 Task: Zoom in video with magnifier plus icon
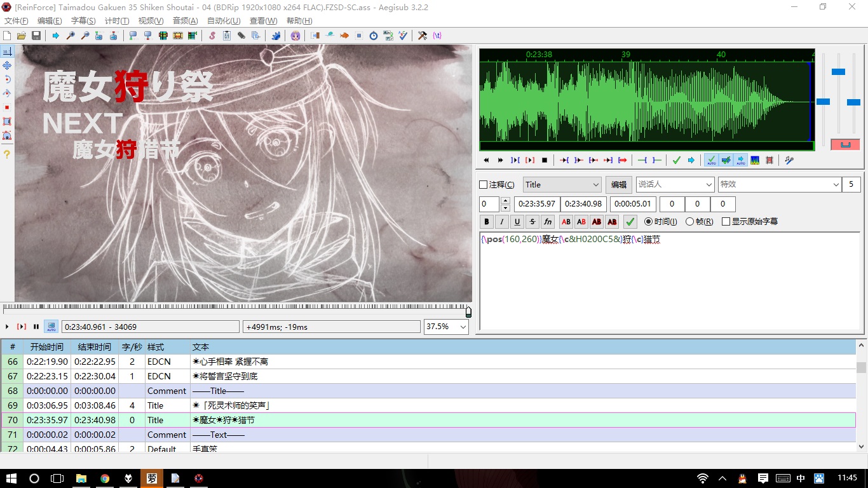pos(71,36)
